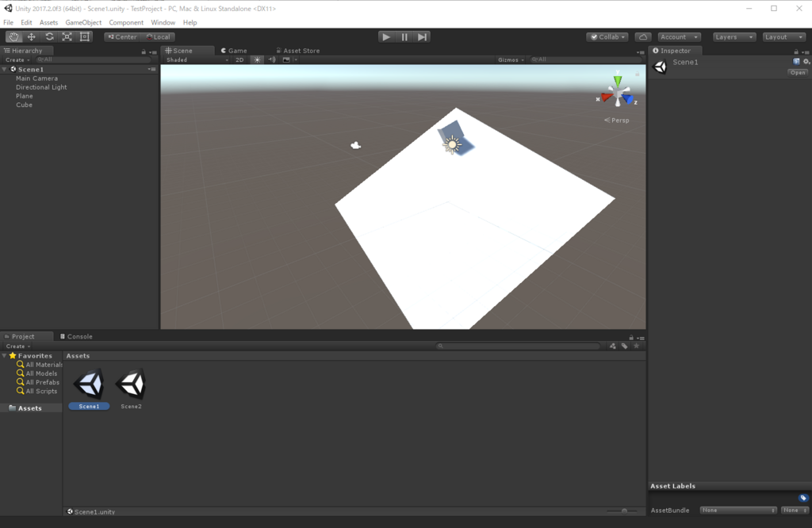Toggle scene lighting sun icon
This screenshot has width=812, height=528.
click(x=257, y=59)
